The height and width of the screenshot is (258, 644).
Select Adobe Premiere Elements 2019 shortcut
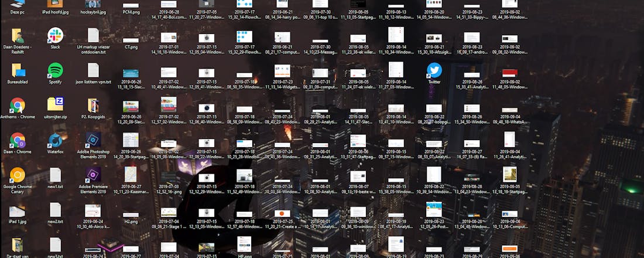pos(93,175)
